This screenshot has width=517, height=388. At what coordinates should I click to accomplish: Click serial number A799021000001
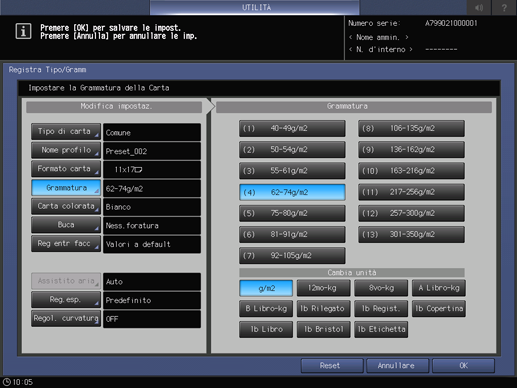coord(451,23)
